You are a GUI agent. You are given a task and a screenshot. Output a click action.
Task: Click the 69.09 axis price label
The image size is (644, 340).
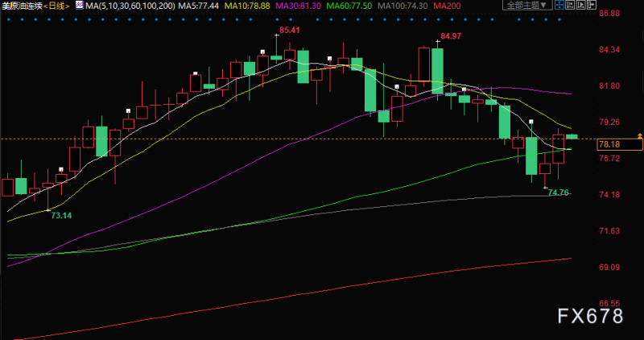tap(609, 267)
